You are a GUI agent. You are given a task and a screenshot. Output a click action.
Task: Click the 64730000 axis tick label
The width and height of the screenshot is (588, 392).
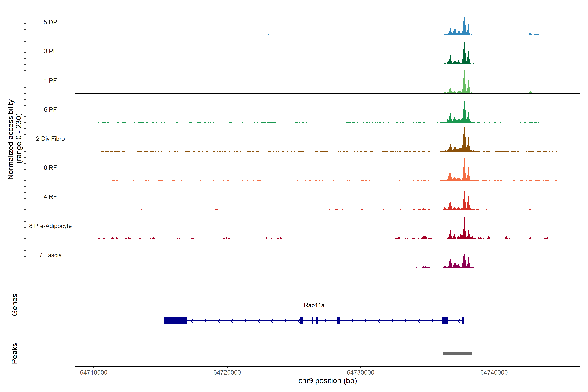click(x=360, y=372)
